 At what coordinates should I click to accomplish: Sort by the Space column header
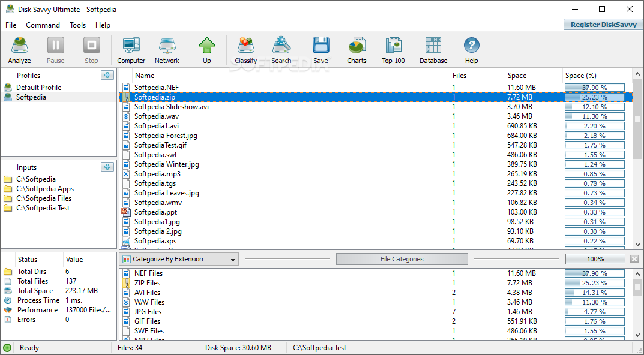click(x=533, y=75)
